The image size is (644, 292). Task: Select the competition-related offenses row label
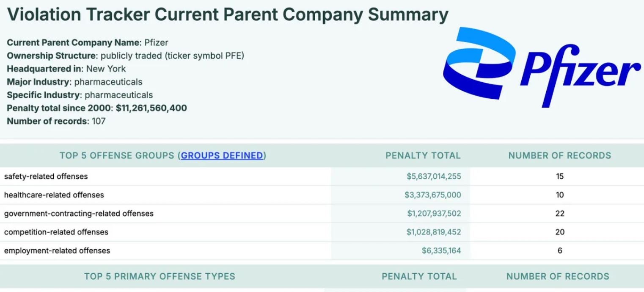[56, 232]
